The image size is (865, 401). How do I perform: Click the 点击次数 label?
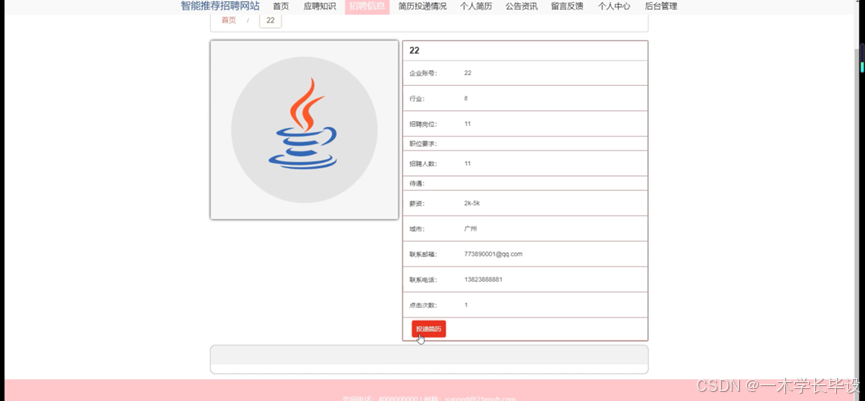coord(423,305)
